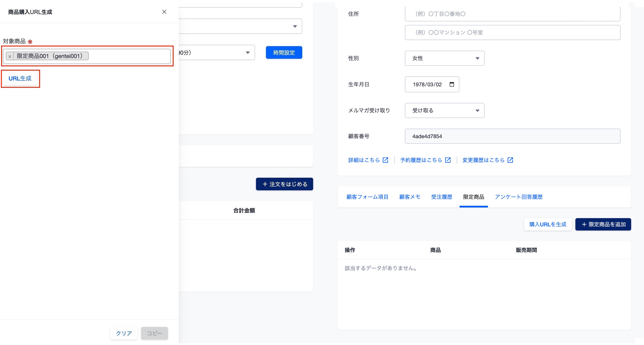Screen dimensions: 644x345
Task: Switch to the 顧客メモ tab
Action: coord(410,197)
